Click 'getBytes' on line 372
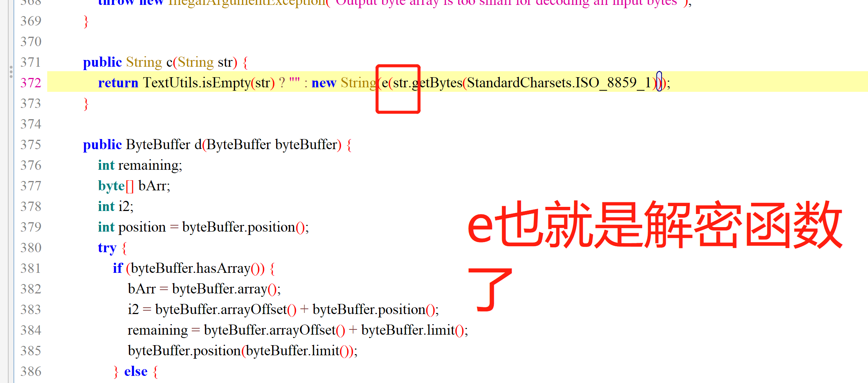The height and width of the screenshot is (383, 868). 437,83
